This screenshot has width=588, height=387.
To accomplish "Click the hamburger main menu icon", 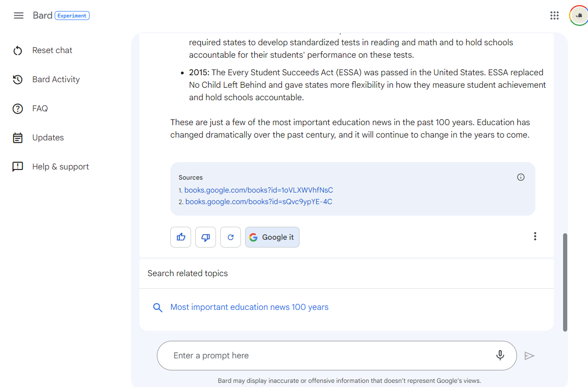I will (18, 16).
